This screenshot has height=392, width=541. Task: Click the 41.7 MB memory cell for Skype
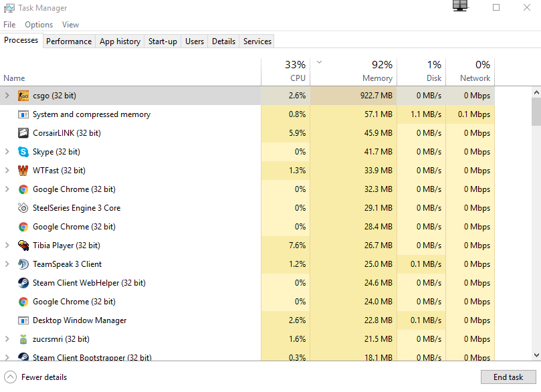point(354,152)
